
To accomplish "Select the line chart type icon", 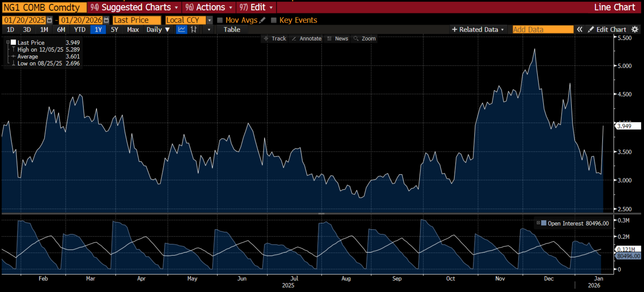I will point(182,30).
